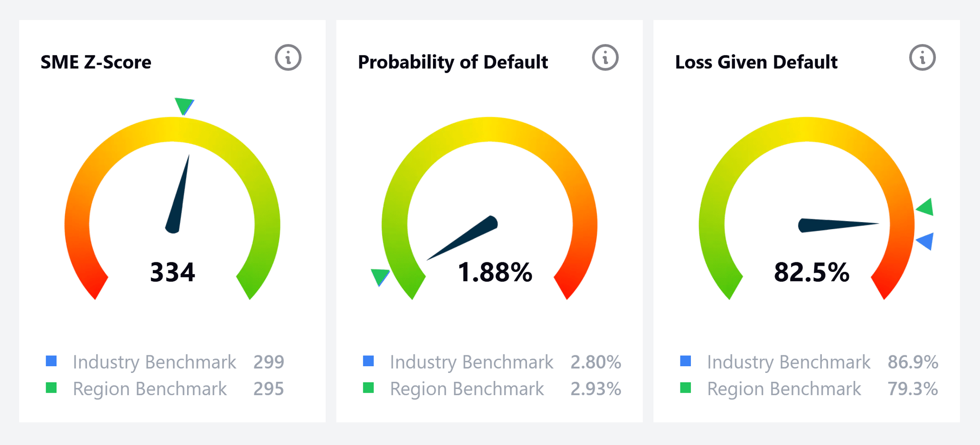This screenshot has width=980, height=445.
Task: Click the blue Industry Benchmark swatch under Z-Score
Action: [x=51, y=361]
